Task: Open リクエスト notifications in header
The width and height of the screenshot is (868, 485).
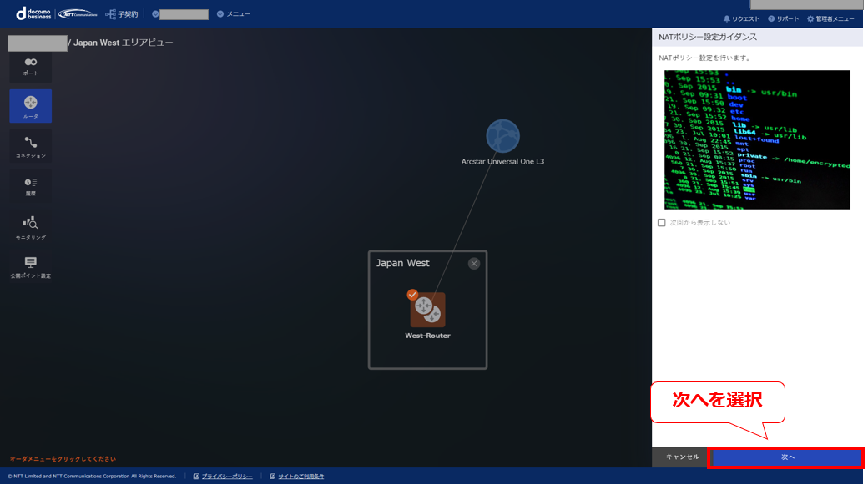Action: point(741,19)
